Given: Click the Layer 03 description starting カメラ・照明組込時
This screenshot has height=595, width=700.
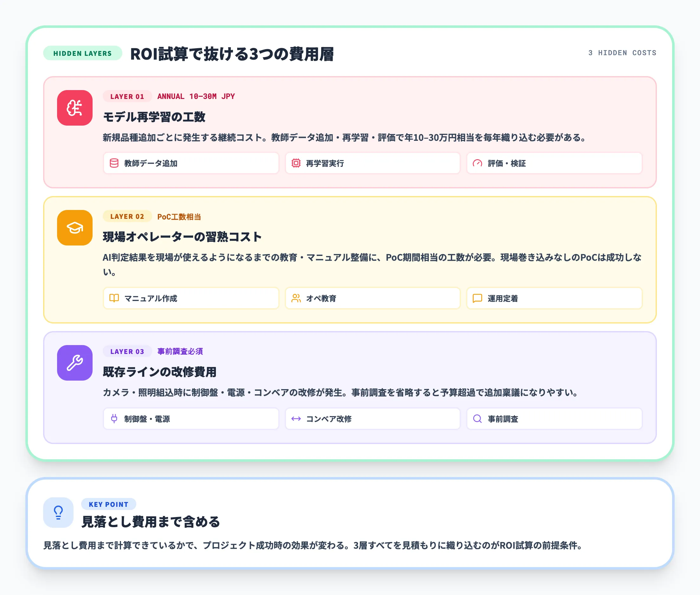Looking at the screenshot, I should [341, 393].
